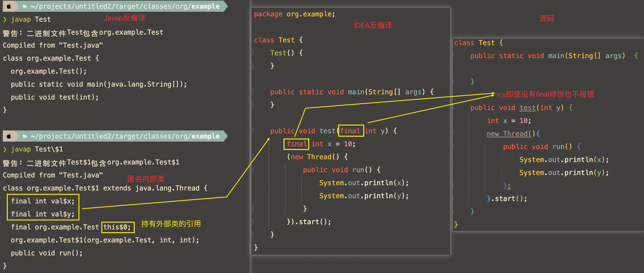Toggle the fold marker beside 'public void test(final int y)'
This screenshot has width=644, height=273.
[252, 131]
